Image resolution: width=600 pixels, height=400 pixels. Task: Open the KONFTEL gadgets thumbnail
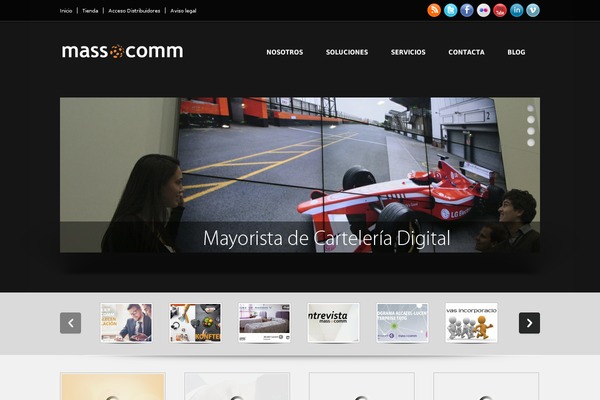[196, 323]
